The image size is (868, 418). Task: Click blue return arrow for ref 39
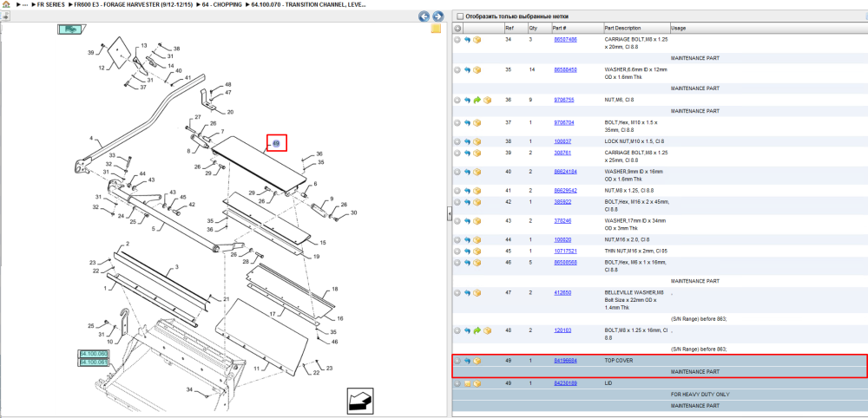pyautogui.click(x=467, y=153)
